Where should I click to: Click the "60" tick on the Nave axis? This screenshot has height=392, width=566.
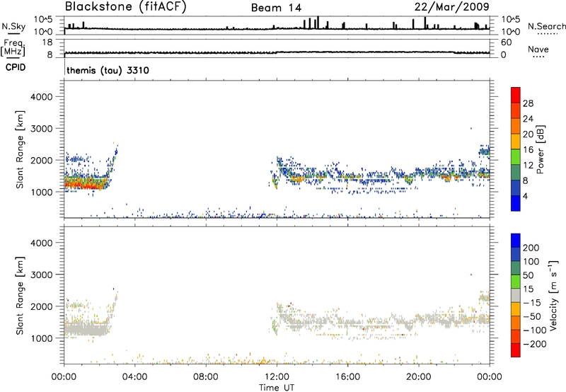point(506,42)
